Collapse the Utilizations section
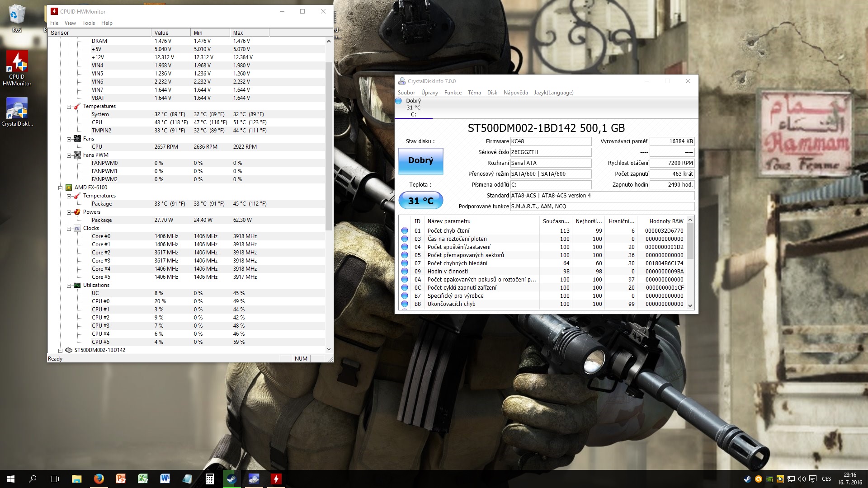This screenshot has height=488, width=868. click(69, 286)
